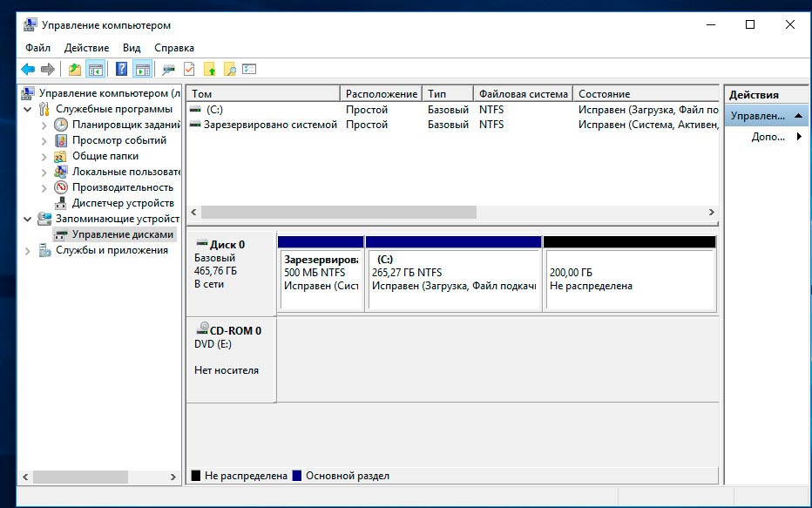Expand the Просмотр событий tree node
This screenshot has height=508, width=812.
(x=44, y=140)
